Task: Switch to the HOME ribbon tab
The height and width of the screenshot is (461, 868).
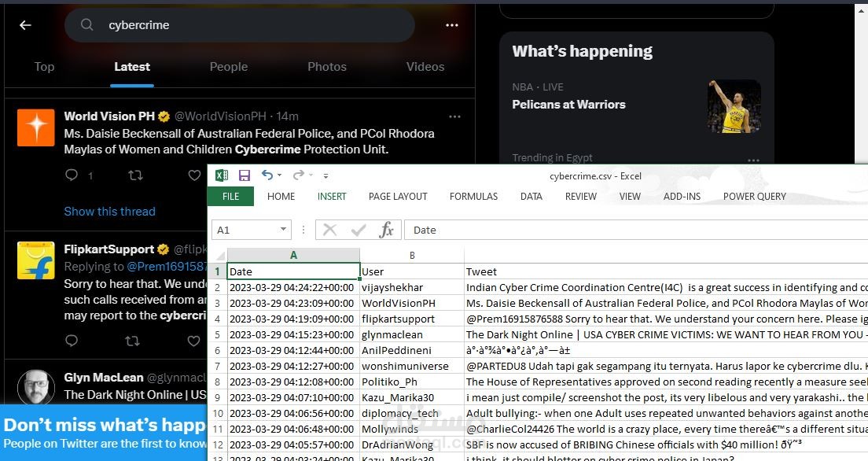Action: point(281,196)
